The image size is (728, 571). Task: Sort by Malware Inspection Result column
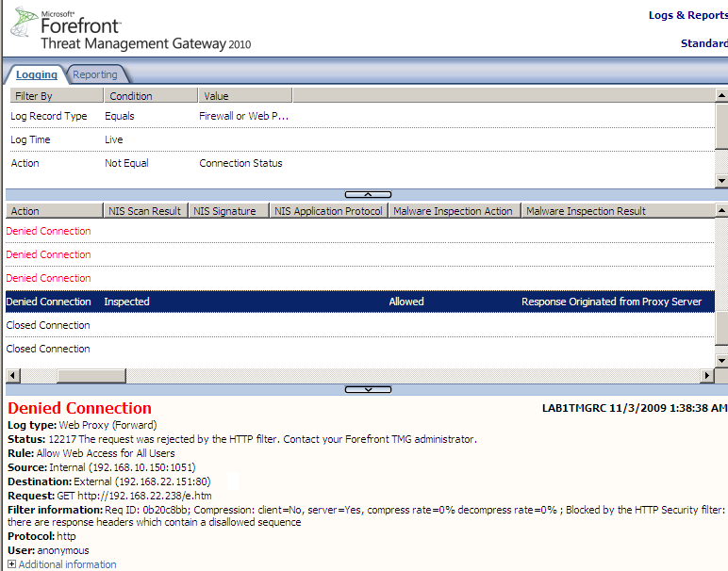coord(618,210)
